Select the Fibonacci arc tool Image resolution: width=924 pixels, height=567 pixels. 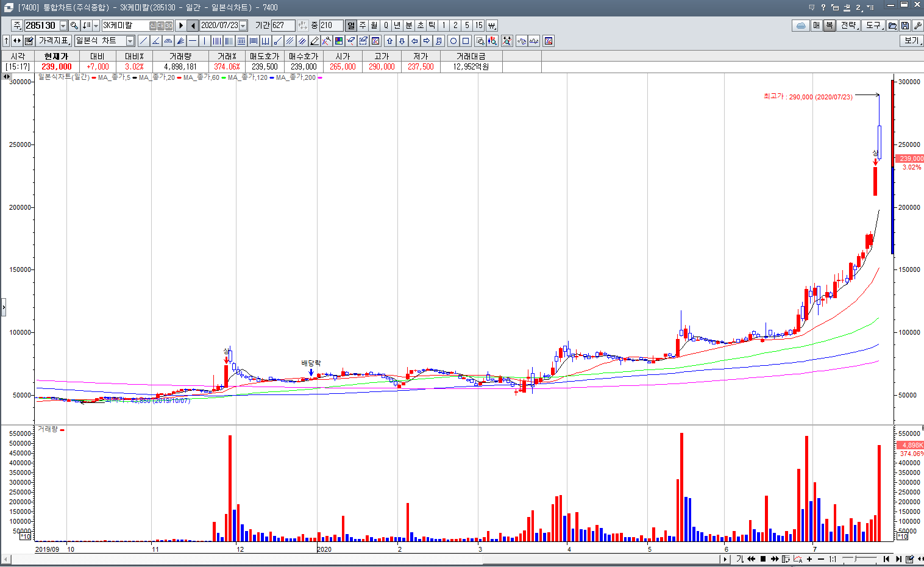click(x=168, y=41)
